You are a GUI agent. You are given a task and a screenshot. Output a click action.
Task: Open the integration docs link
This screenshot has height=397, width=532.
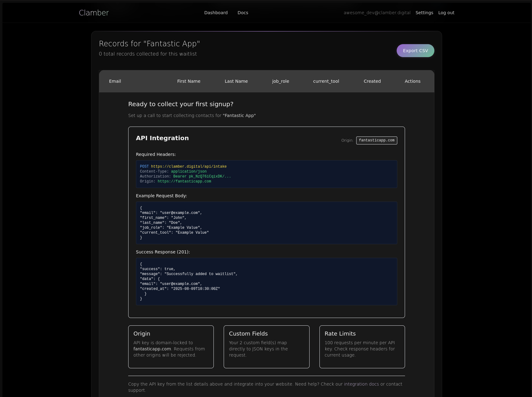pyautogui.click(x=361, y=384)
